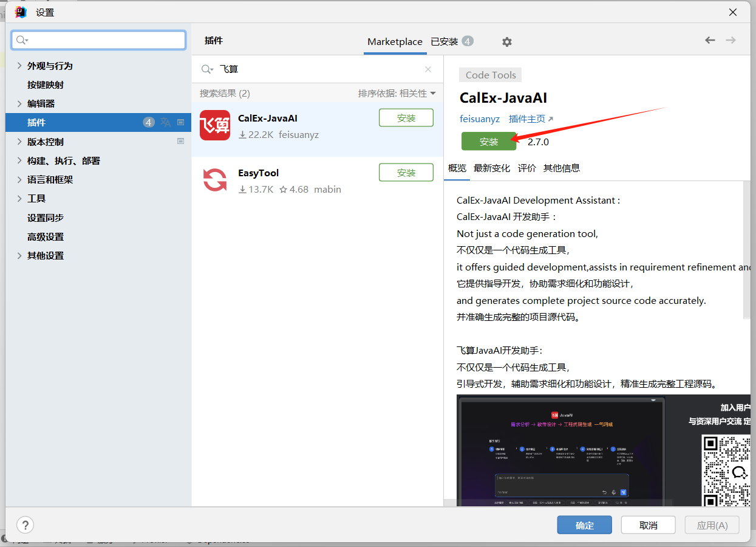Expand the 外观与行为 tree node

coord(19,66)
